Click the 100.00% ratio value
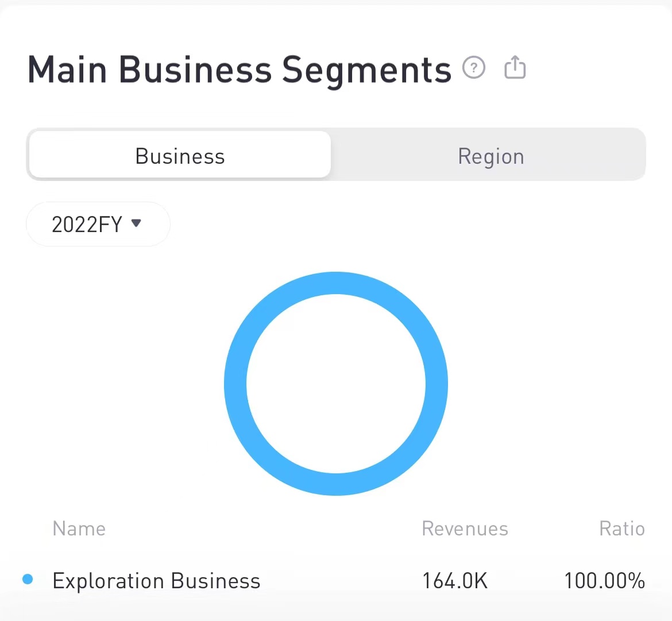Screen dimensions: 672x621 point(604,581)
